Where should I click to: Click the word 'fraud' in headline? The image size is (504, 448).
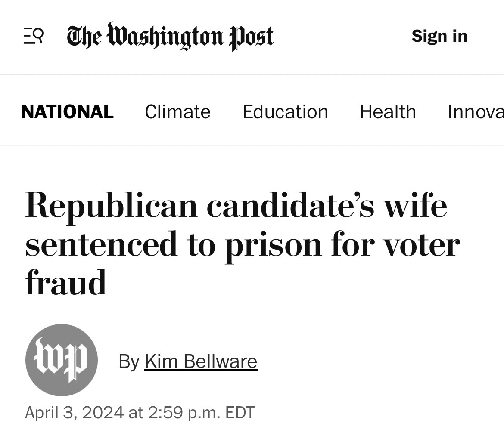(65, 282)
